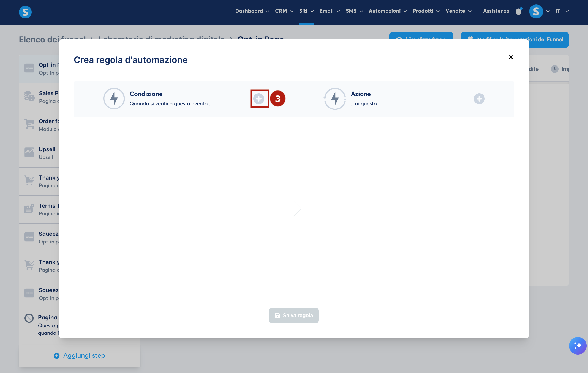Expand the Dashboard menu
The image size is (588, 373).
[252, 11]
